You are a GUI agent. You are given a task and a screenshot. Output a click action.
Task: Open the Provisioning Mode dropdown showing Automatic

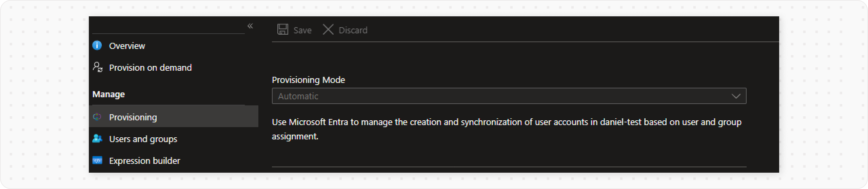tap(502, 96)
